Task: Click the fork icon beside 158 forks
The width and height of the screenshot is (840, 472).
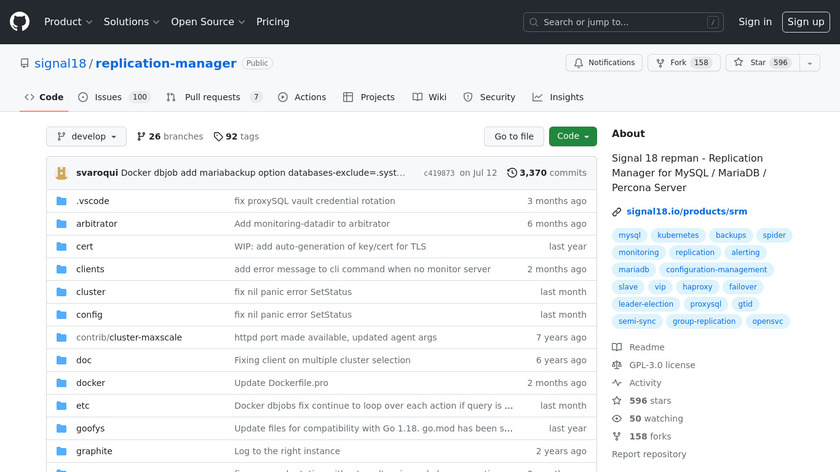Action: 617,437
